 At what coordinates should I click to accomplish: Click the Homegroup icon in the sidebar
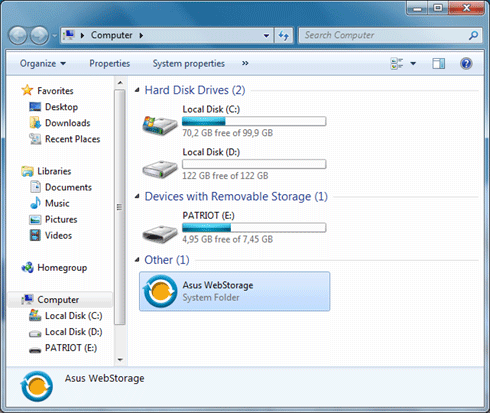(27, 267)
